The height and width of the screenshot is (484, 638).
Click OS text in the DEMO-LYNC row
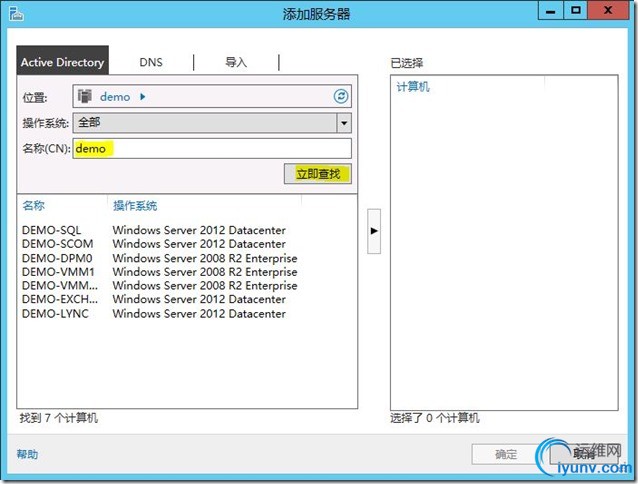click(199, 314)
